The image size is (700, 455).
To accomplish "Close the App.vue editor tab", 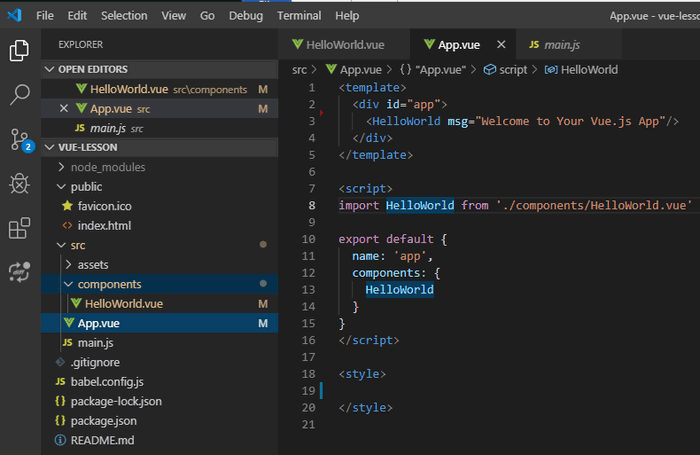I will (501, 45).
